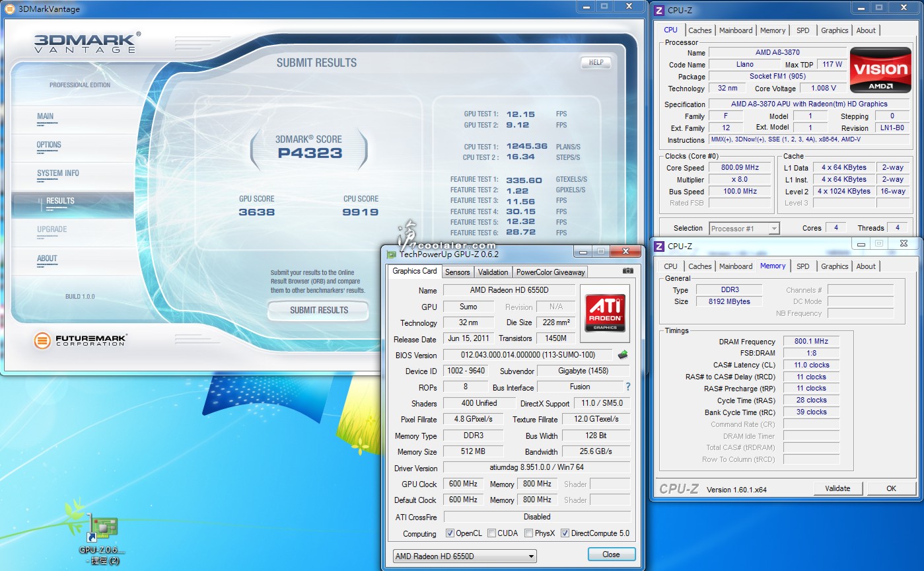Click the GPU score value 3638
This screenshot has height=571, width=924.
(256, 212)
